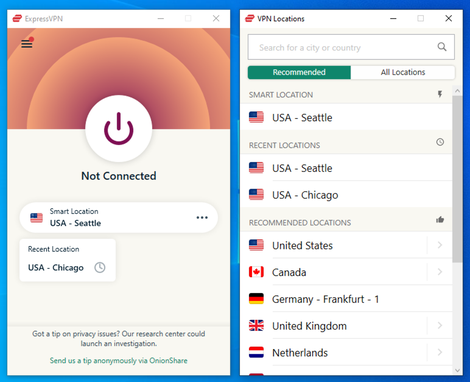
Task: Click the locations list scrollbar thumb
Action: (457, 179)
